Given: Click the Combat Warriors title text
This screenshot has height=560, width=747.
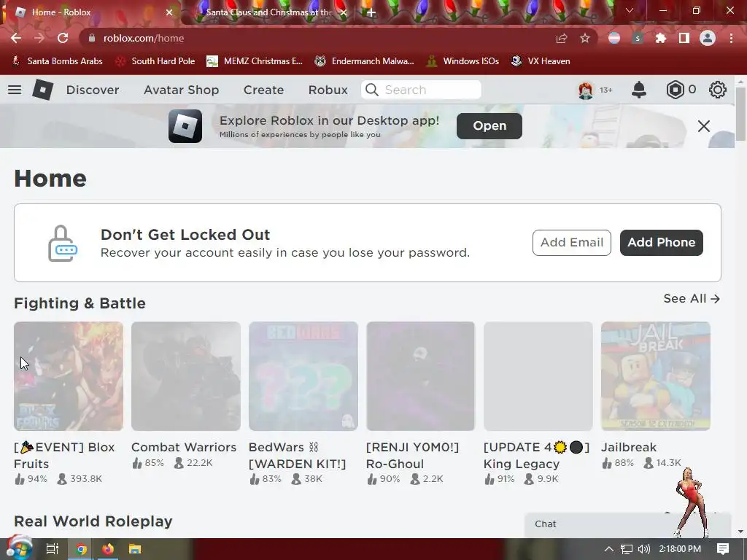Looking at the screenshot, I should [184, 447].
